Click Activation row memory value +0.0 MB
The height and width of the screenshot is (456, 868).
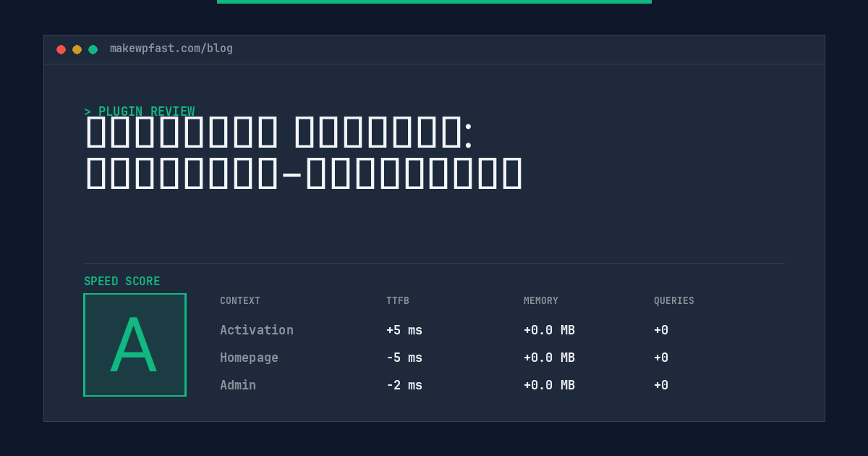coord(549,330)
